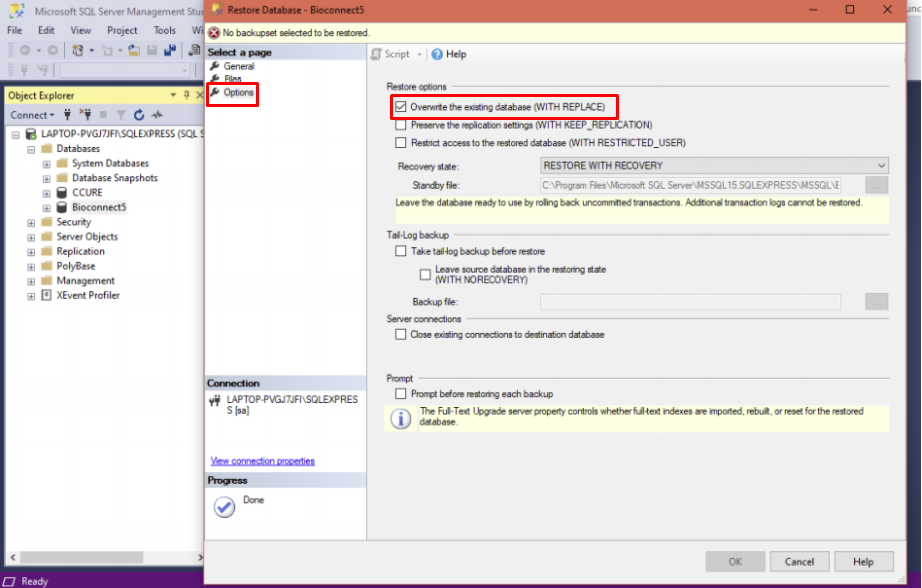Click the Help button at dialog bottom
Image resolution: width=922 pixels, height=588 pixels.
pos(863,562)
